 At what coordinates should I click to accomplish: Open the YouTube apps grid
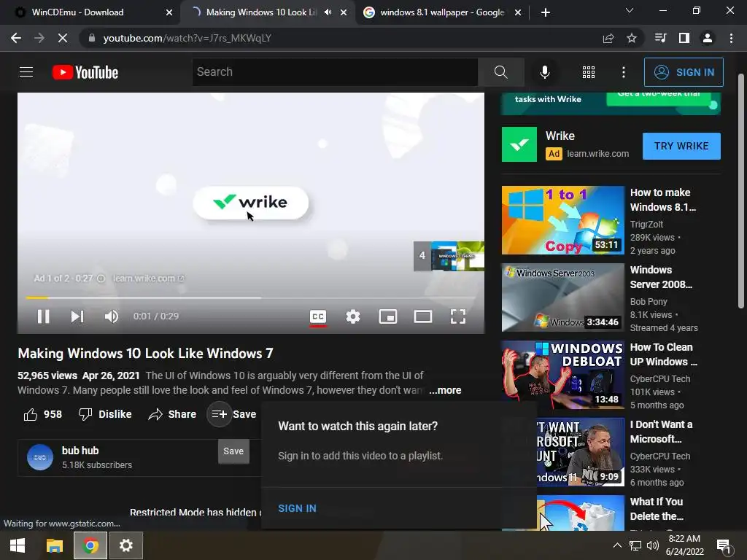tap(589, 72)
